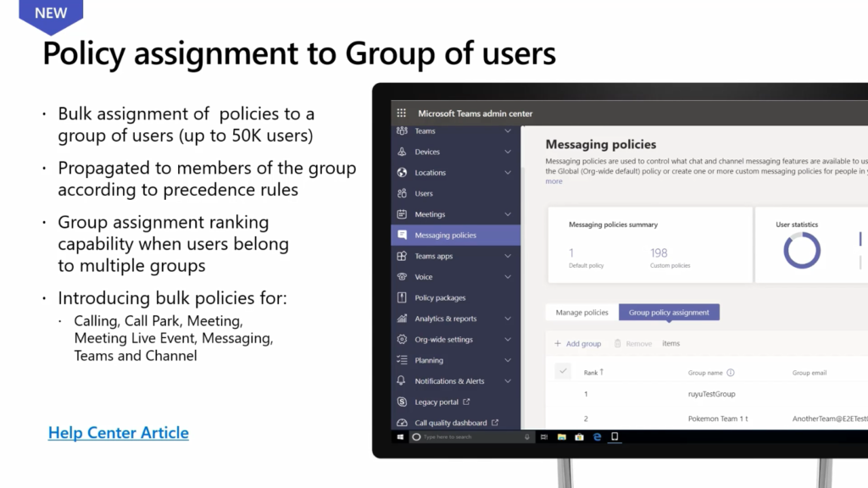868x488 pixels.
Task: Expand the Locations menu chevron
Action: [x=508, y=173]
